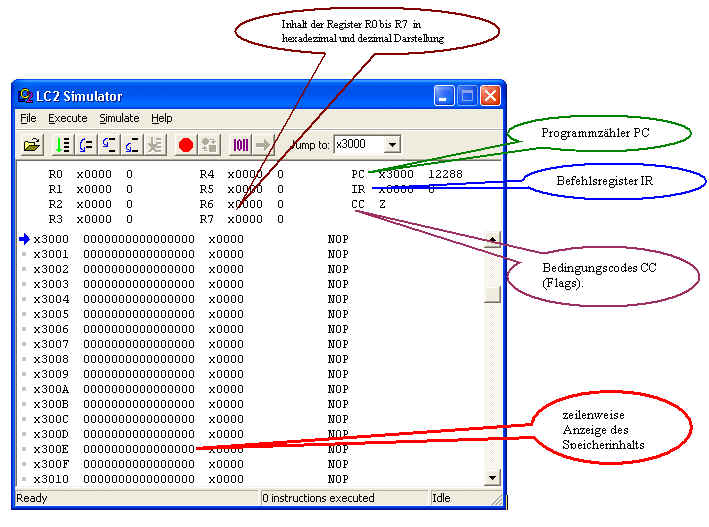Toggle breakpoint marker on row x3002
The height and width of the screenshot is (527, 709).
[x=24, y=269]
